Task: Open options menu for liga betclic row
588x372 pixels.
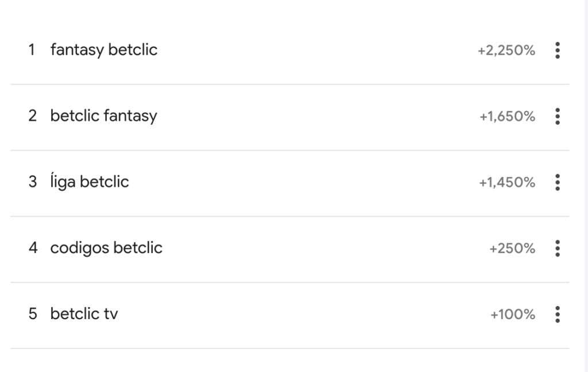Action: tap(556, 182)
